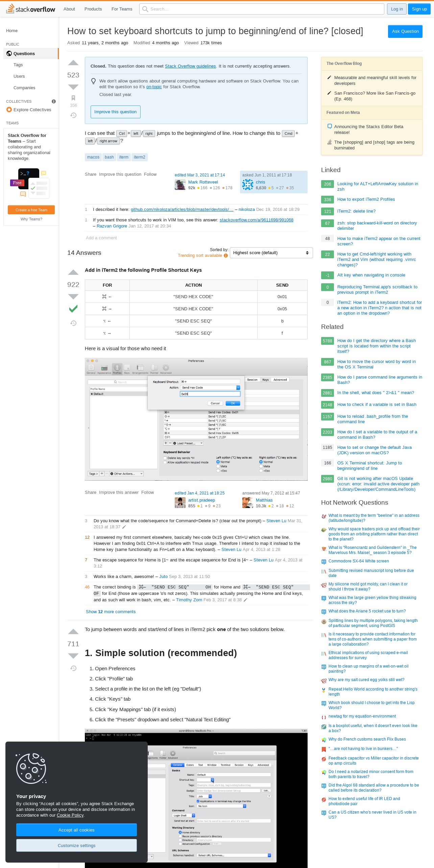Open For Teams in top bar
This screenshot has width=434, height=868.
click(x=122, y=9)
